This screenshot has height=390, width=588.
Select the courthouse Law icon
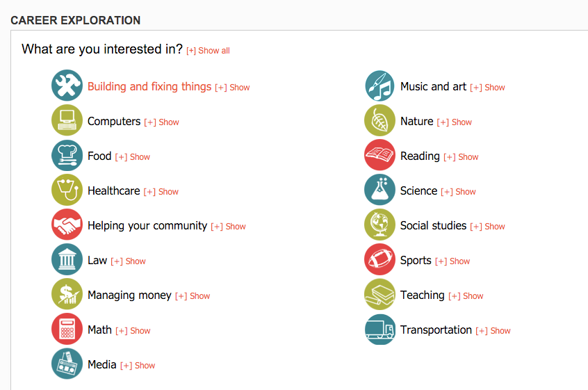pos(67,259)
